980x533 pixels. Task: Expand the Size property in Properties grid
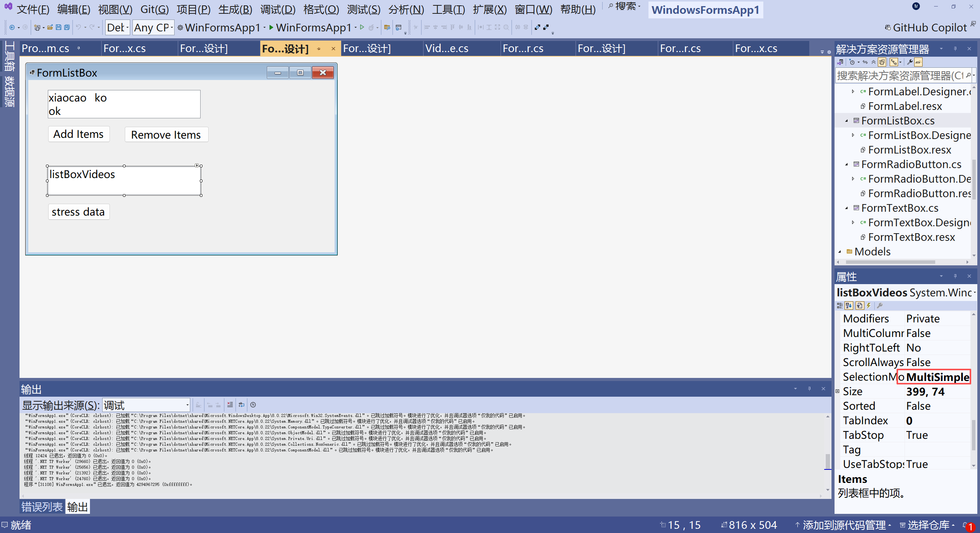point(838,391)
